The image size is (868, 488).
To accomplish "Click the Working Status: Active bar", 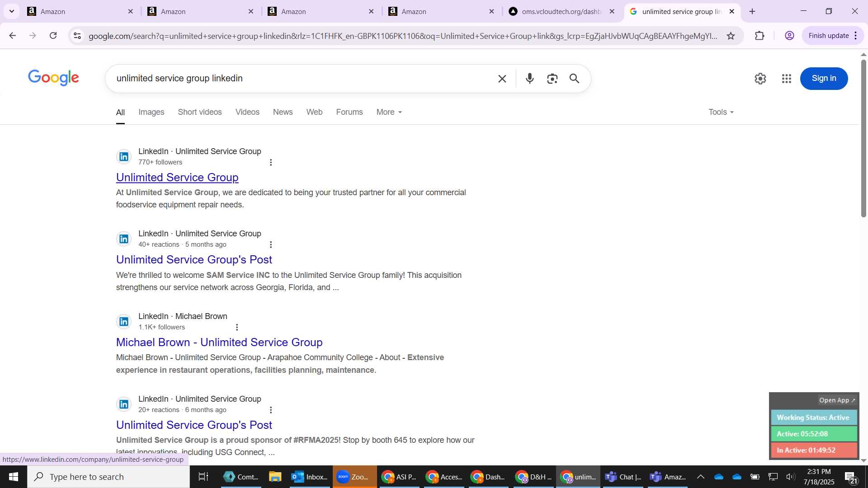I will (x=814, y=418).
